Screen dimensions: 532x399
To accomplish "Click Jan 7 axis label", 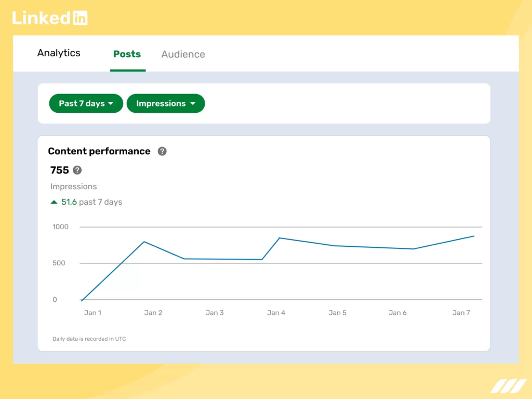I will [461, 313].
